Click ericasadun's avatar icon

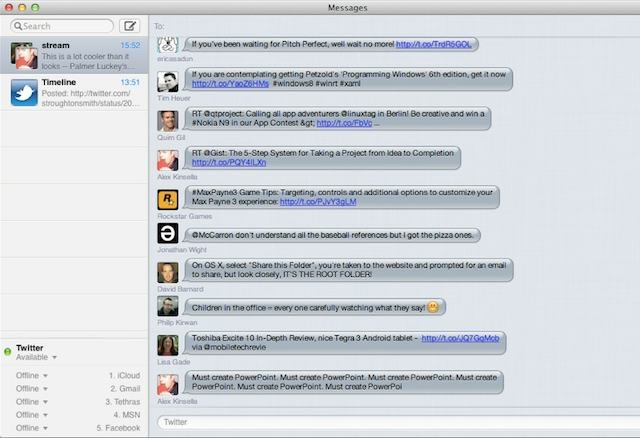168,44
